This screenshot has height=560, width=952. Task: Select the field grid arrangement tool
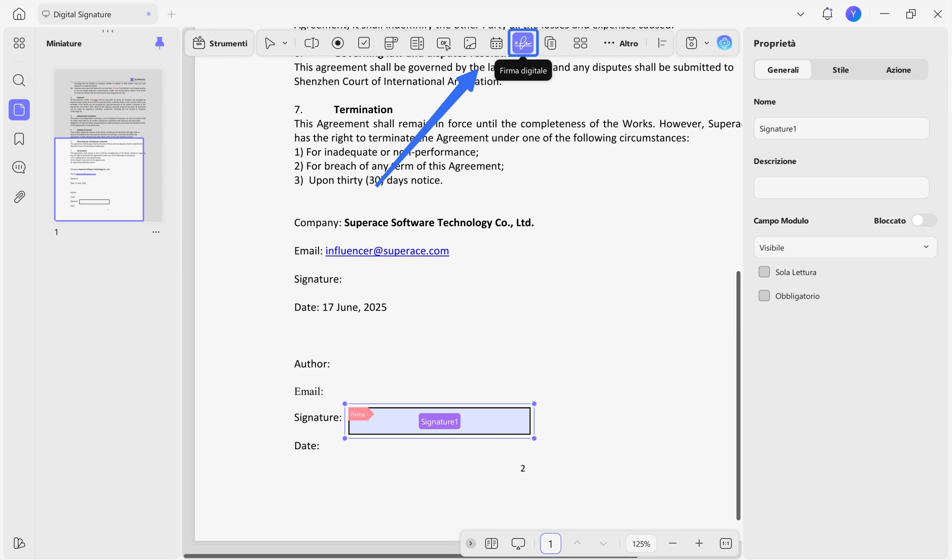coord(580,43)
